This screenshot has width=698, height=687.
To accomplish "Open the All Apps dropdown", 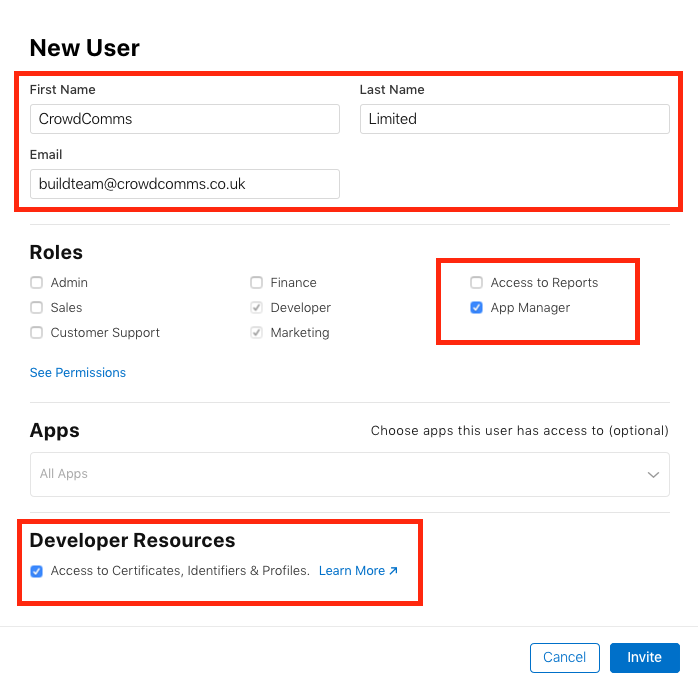I will [x=350, y=475].
